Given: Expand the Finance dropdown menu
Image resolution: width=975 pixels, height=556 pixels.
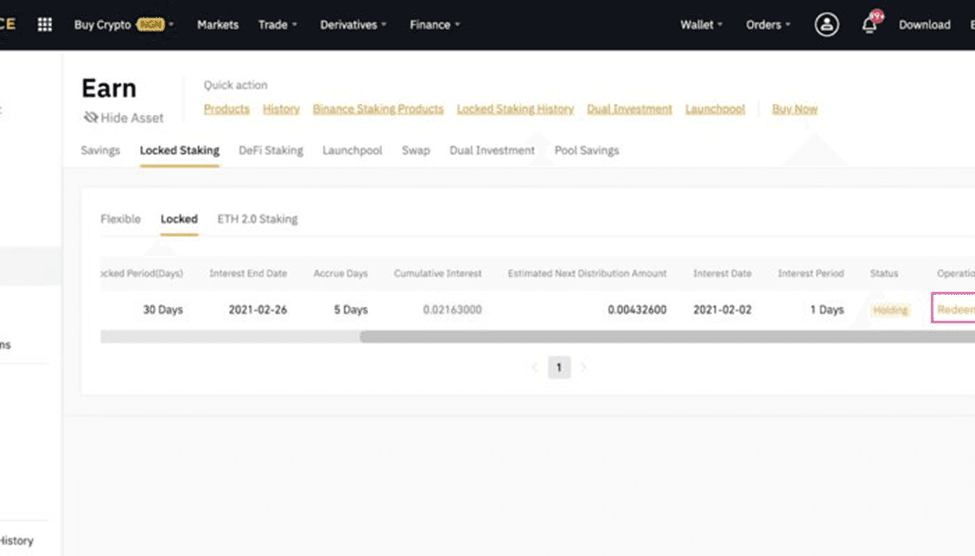Looking at the screenshot, I should point(435,25).
